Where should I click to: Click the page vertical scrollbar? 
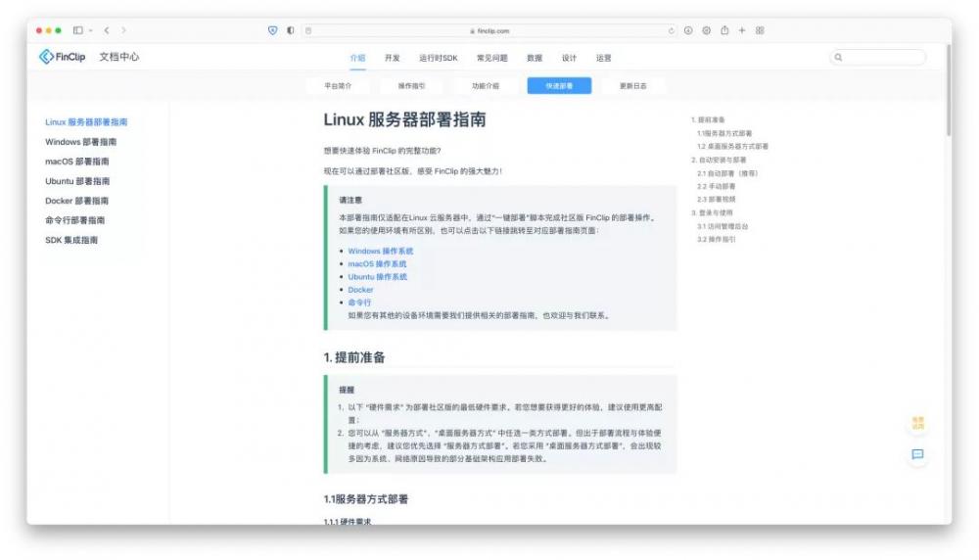coord(949,90)
